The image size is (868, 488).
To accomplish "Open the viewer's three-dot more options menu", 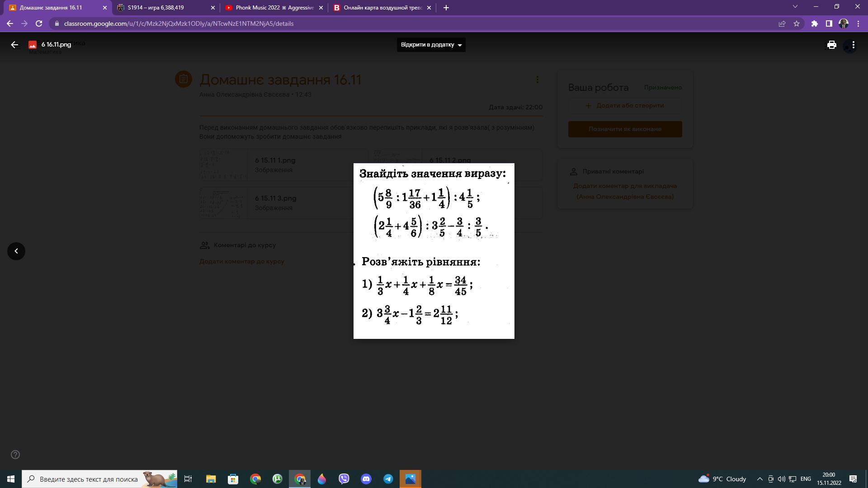I will point(853,45).
